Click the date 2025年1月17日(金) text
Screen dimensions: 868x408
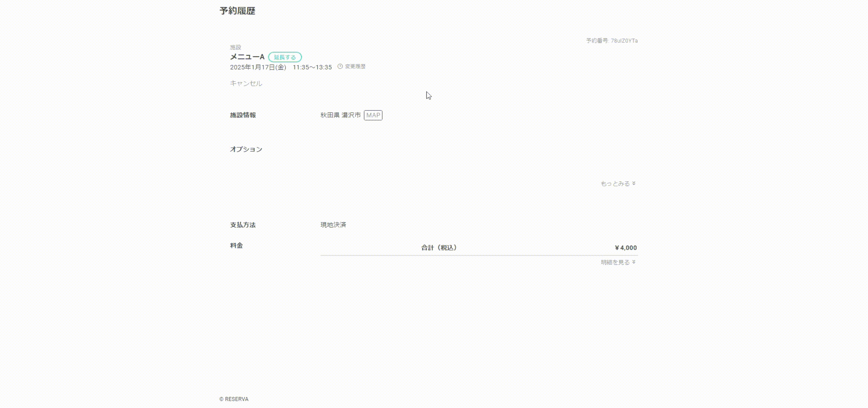pos(258,67)
